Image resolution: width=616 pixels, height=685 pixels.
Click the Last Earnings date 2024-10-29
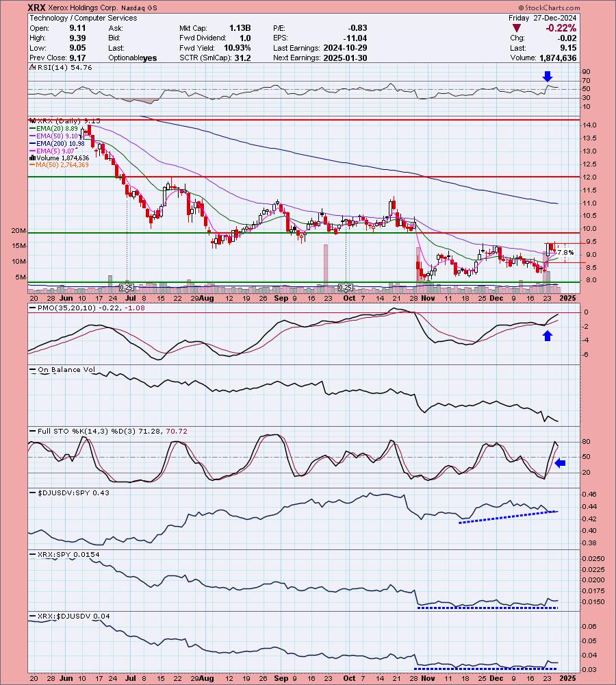point(346,48)
